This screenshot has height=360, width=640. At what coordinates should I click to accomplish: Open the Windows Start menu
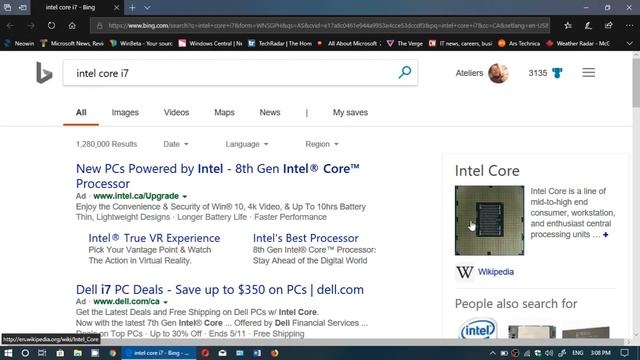point(8,353)
